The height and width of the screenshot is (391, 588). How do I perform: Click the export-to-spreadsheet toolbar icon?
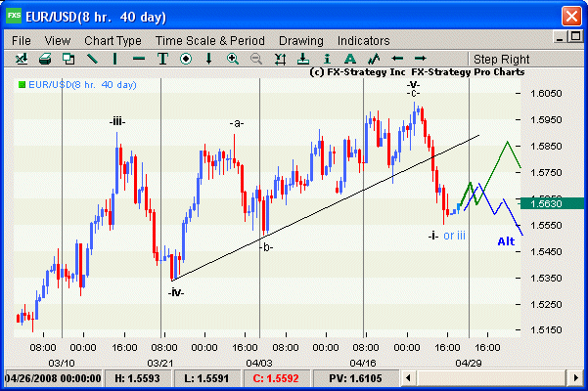tap(22, 59)
